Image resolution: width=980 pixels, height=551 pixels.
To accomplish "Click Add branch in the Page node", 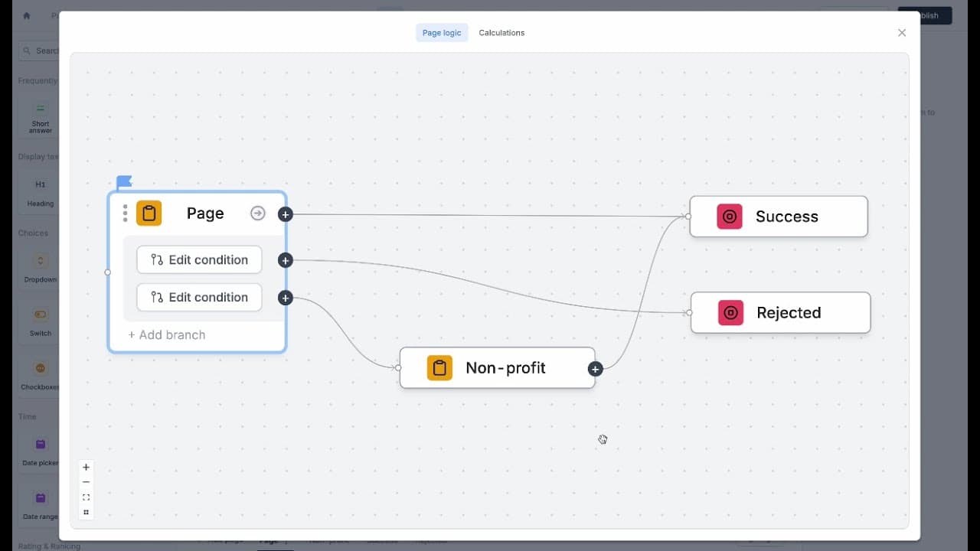I will [x=167, y=335].
